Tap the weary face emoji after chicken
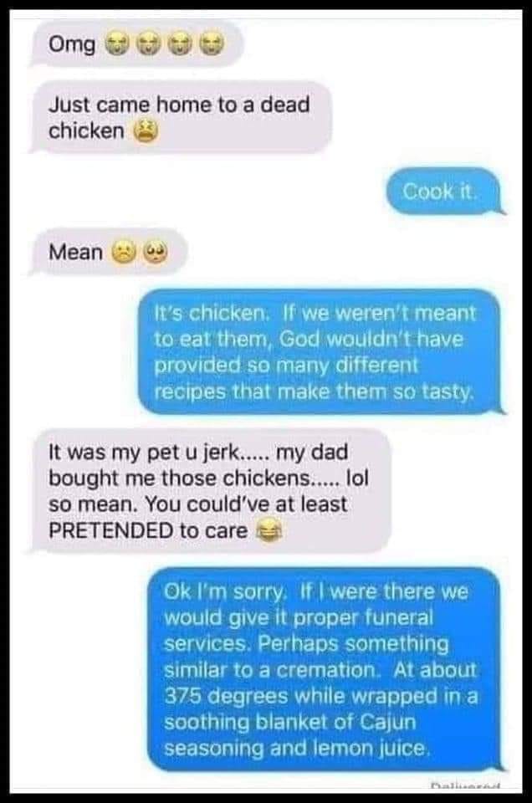Screen dimensions: 532x803 click(146, 131)
